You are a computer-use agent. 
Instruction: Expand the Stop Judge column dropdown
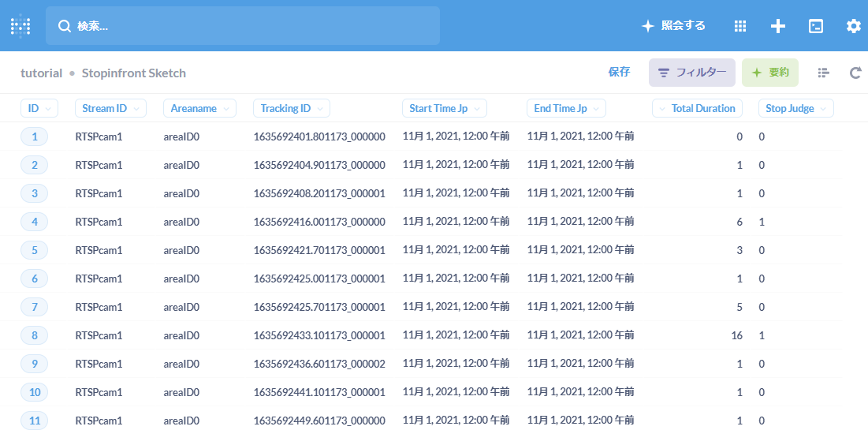coord(795,108)
